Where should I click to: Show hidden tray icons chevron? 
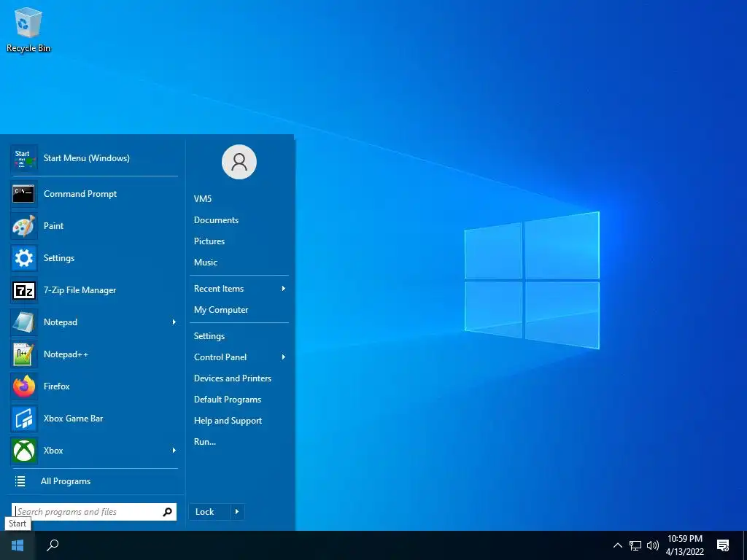click(x=617, y=545)
